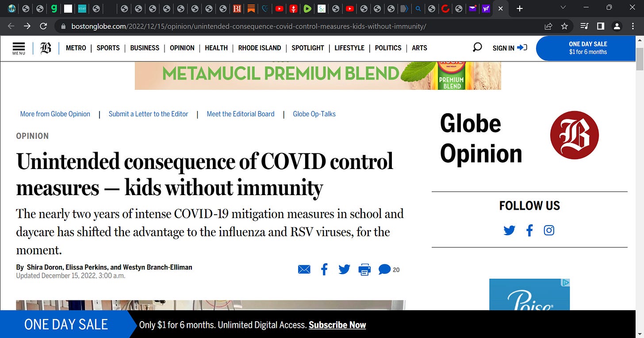The width and height of the screenshot is (644, 338).
Task: Print the article with the printer icon
Action: point(364,269)
